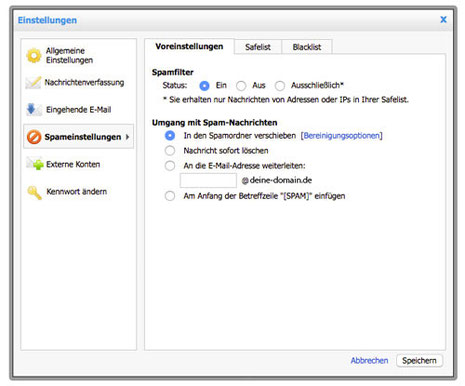
Task: Select In den Spamordner verschieben option
Action: point(170,136)
